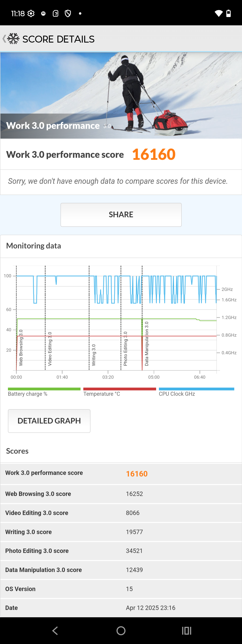The width and height of the screenshot is (242, 644).
Task: Select the Photo Editing 3.0 score row
Action: click(121, 551)
